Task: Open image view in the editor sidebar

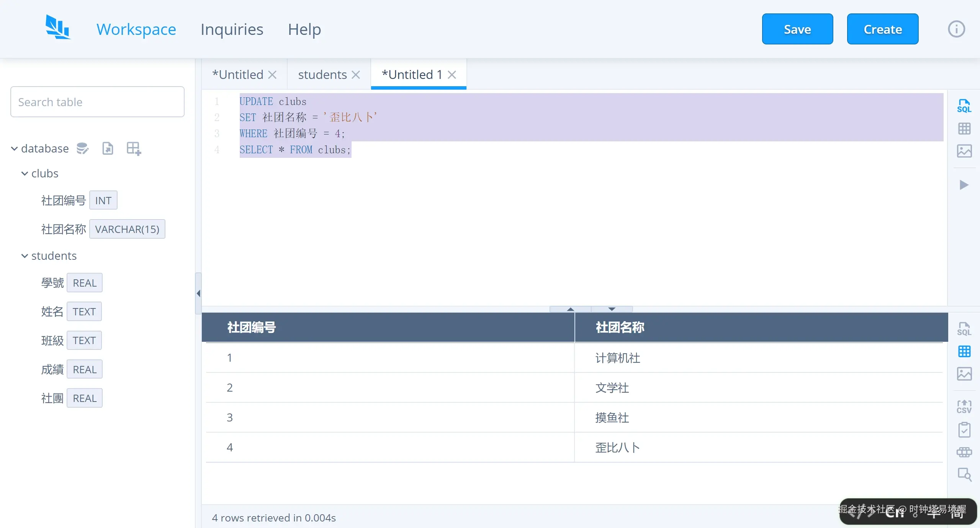Action: tap(964, 151)
